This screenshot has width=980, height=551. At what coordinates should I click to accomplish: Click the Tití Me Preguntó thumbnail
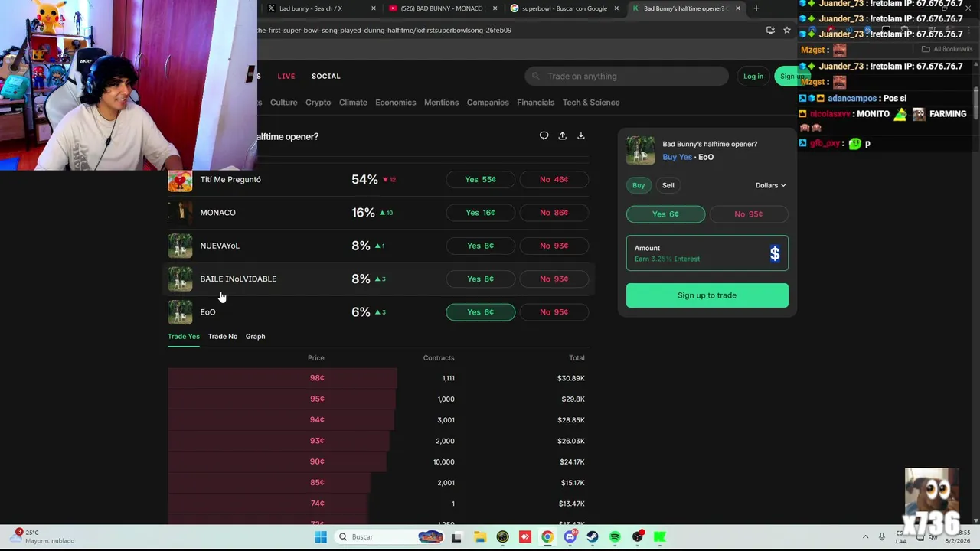click(180, 179)
